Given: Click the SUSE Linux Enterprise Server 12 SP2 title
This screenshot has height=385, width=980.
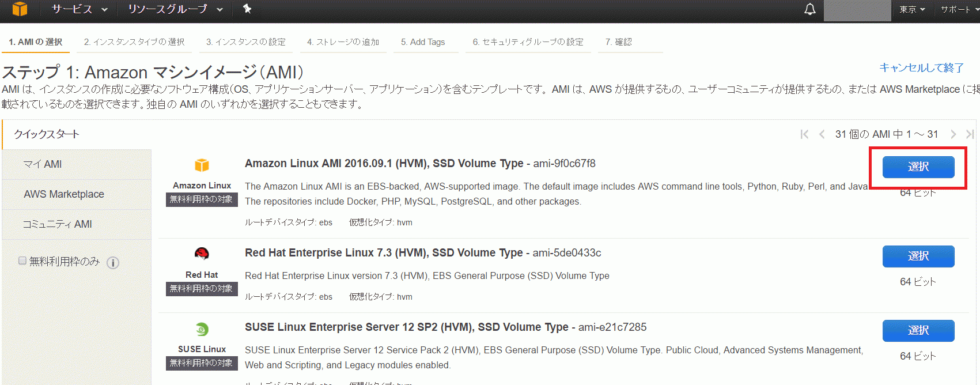Looking at the screenshot, I should 407,327.
